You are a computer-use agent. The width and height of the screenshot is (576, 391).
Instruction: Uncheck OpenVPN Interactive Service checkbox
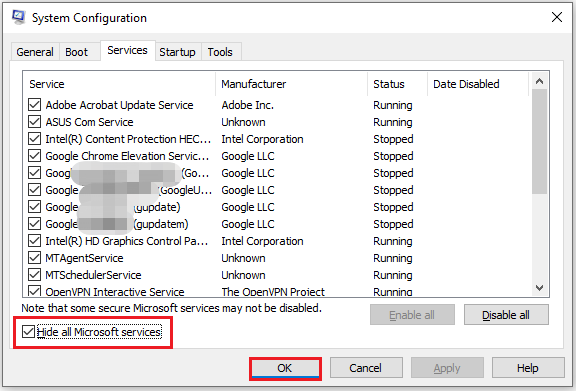35,291
